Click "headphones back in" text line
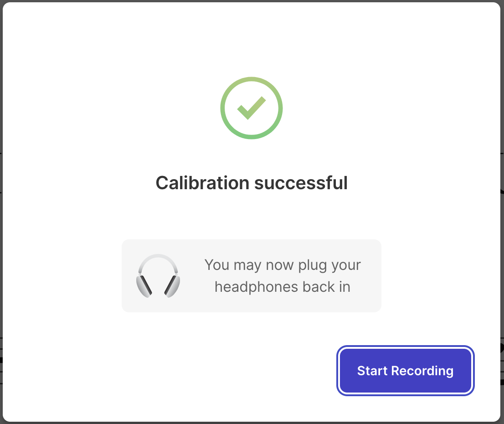The width and height of the screenshot is (504, 424). point(283,287)
